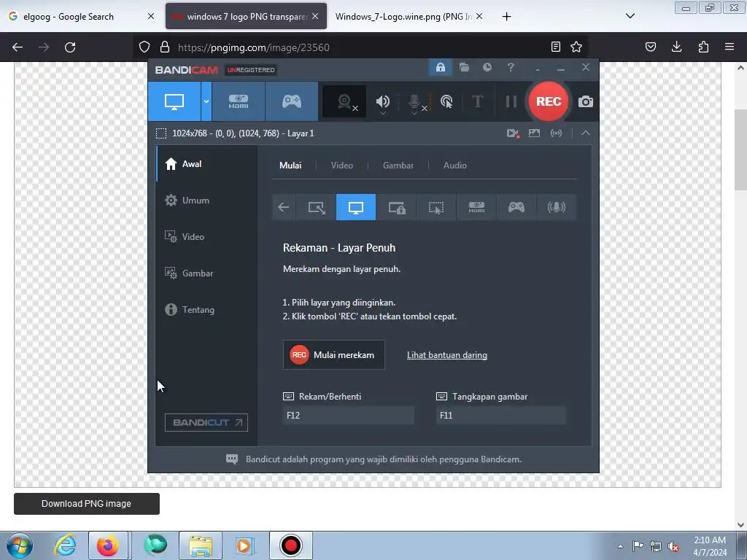Toggle reader view icon in address bar
This screenshot has height=560, width=747.
(555, 47)
